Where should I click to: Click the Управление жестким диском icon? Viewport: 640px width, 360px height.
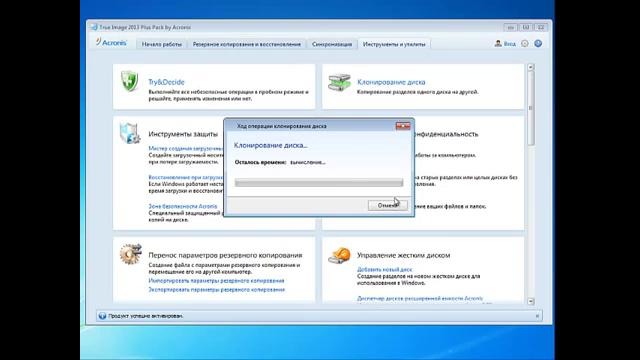click(x=340, y=256)
